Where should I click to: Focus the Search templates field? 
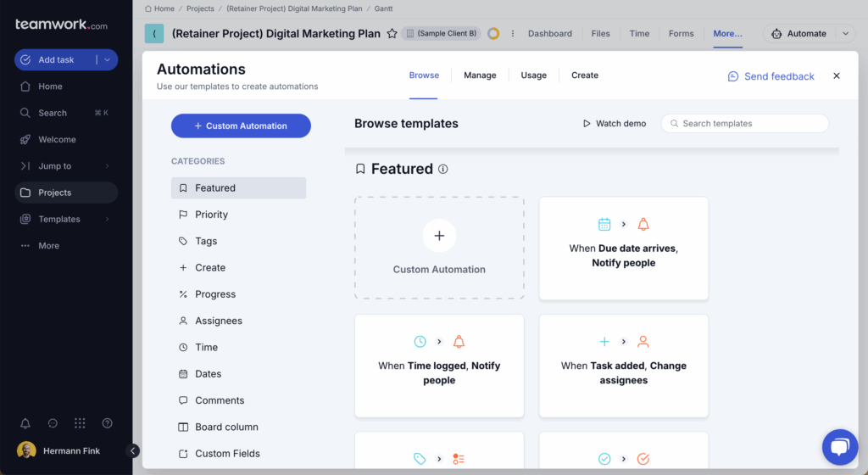tap(744, 124)
